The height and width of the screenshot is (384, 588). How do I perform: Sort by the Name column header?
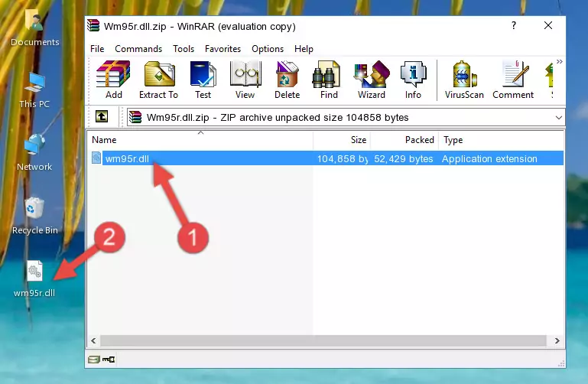200,140
